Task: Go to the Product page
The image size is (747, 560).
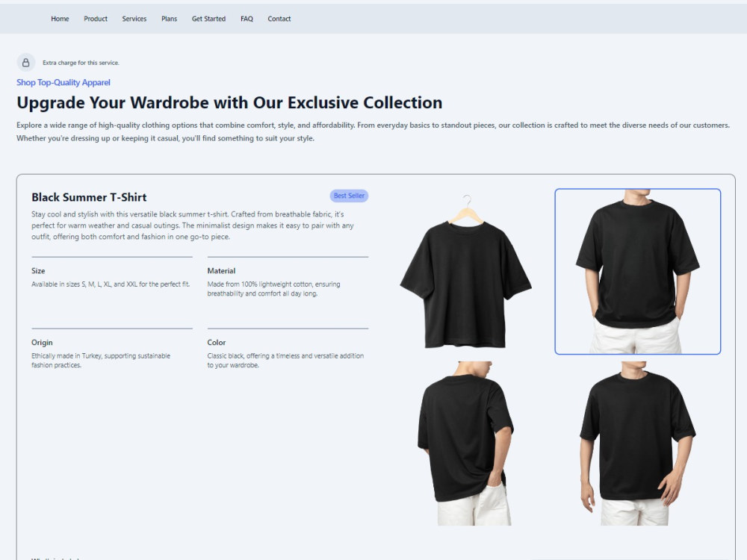Action: pos(96,19)
